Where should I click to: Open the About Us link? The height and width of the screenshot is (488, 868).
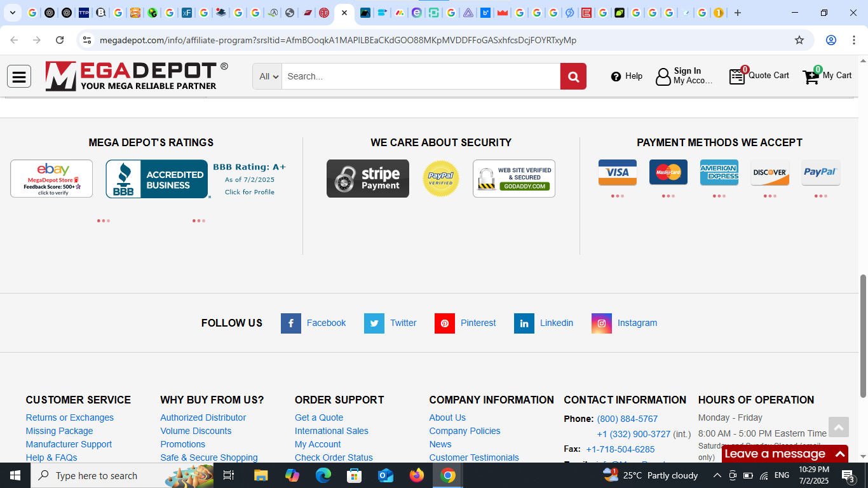tap(447, 417)
